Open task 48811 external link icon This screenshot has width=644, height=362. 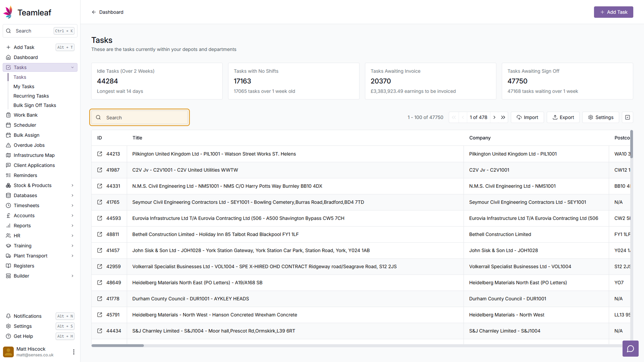click(100, 234)
